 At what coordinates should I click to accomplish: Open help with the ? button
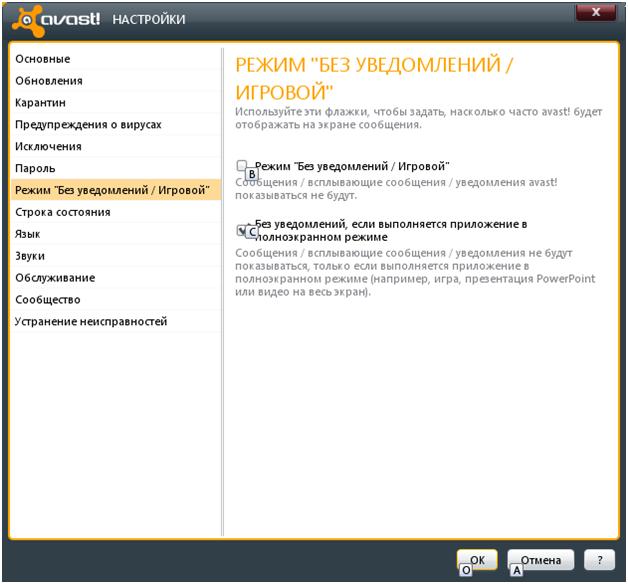pyautogui.click(x=600, y=560)
